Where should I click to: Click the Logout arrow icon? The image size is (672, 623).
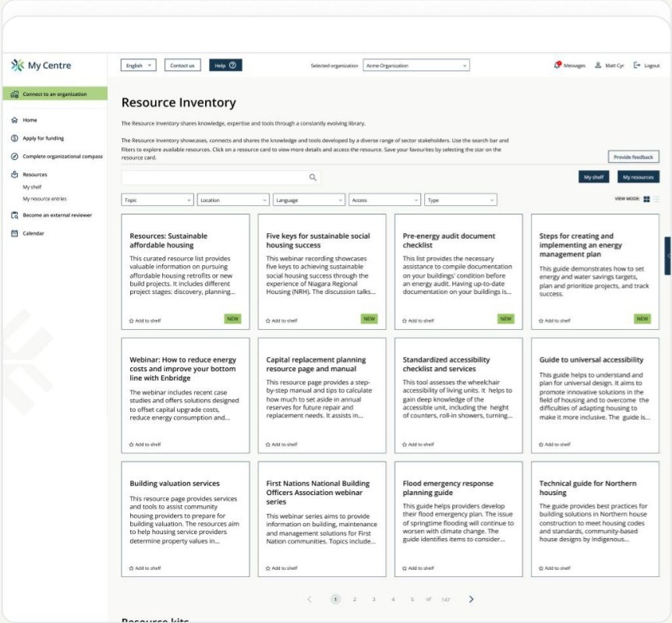pos(637,65)
